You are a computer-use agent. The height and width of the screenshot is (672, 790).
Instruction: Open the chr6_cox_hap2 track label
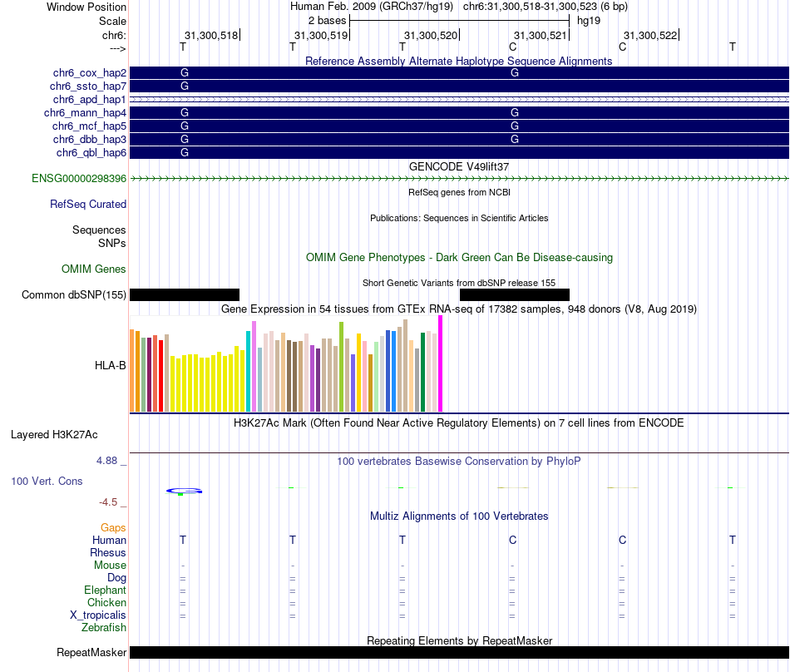90,73
